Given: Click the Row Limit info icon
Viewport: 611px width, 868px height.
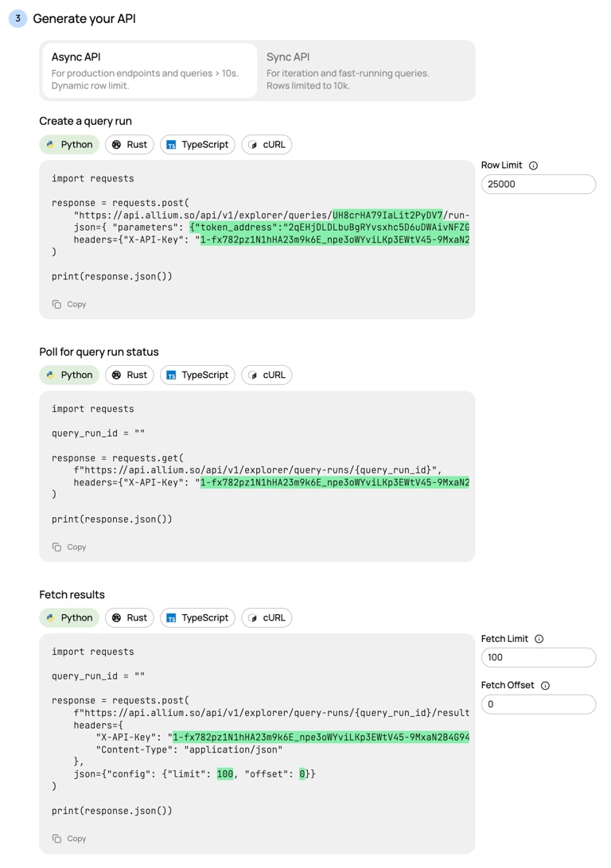Looking at the screenshot, I should click(x=533, y=165).
